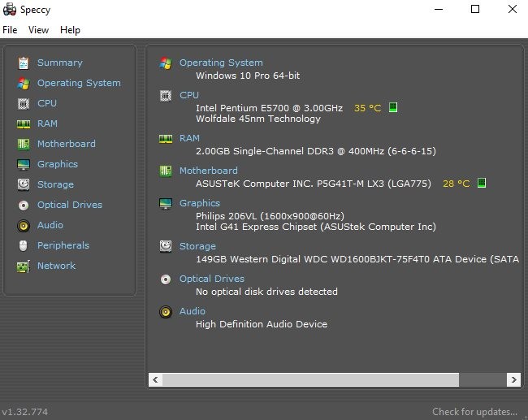The height and width of the screenshot is (420, 528).
Task: Click the green CPU temperature indicator icon
Action: 393,107
